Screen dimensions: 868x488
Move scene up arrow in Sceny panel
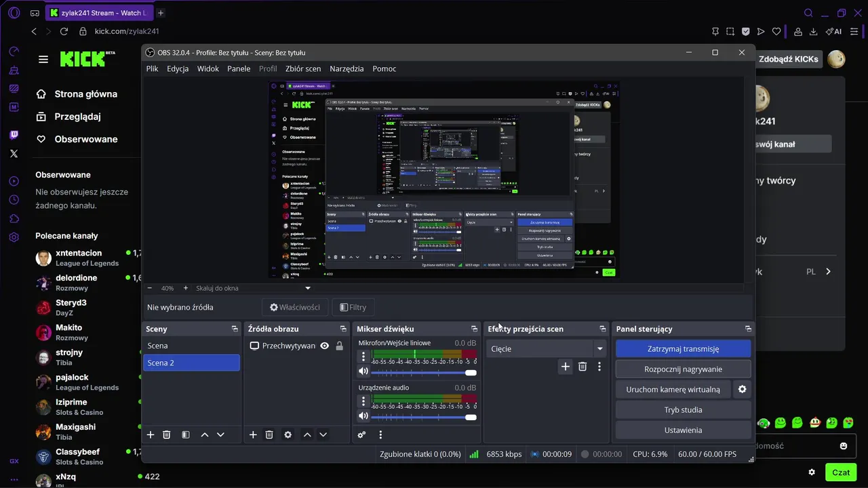click(x=205, y=435)
